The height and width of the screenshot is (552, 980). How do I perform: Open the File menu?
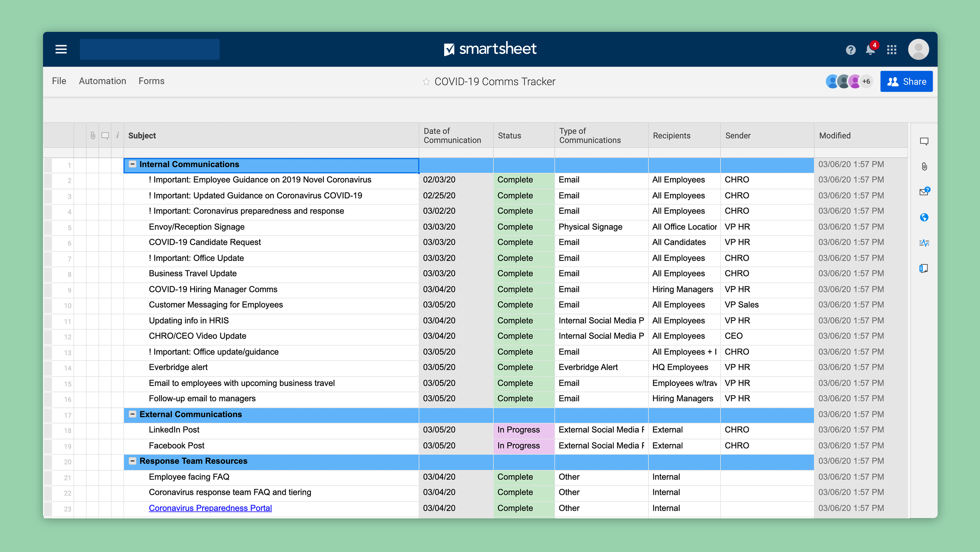(x=59, y=81)
